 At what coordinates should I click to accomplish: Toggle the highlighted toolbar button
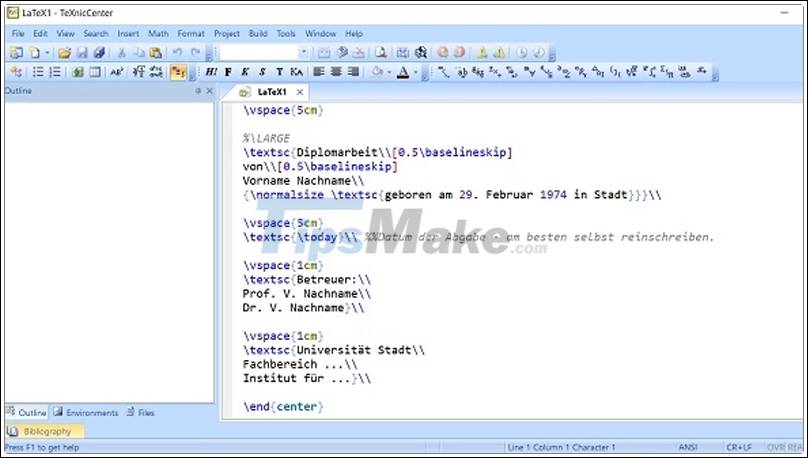click(178, 72)
